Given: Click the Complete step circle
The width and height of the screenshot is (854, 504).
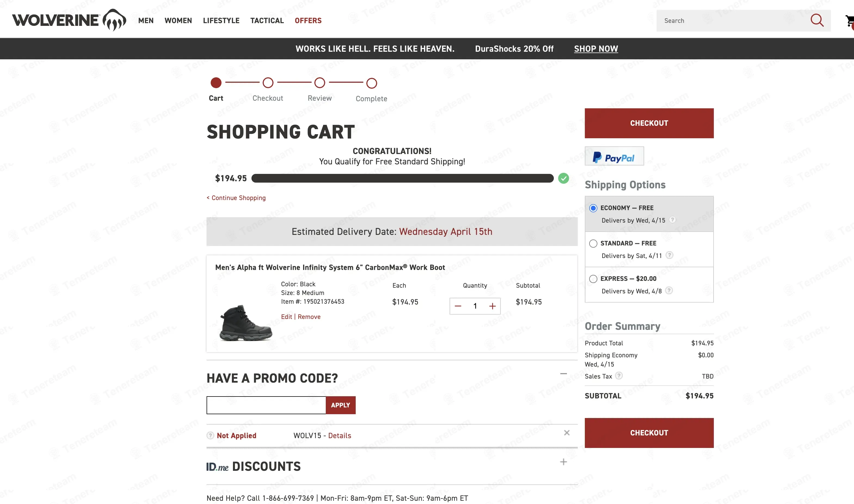Looking at the screenshot, I should [x=371, y=83].
